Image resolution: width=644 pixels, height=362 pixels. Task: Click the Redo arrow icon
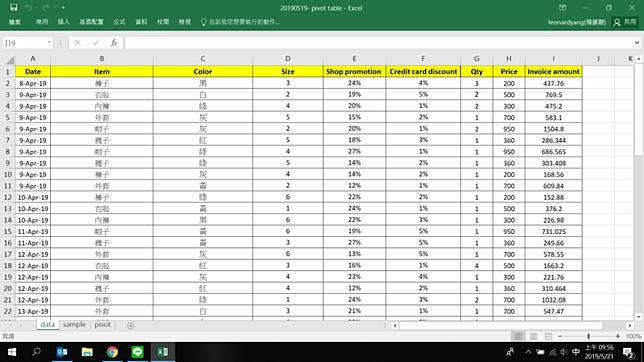[x=46, y=7]
